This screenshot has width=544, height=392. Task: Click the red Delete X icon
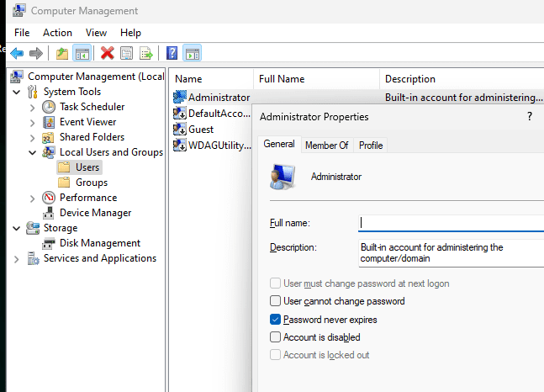click(108, 53)
